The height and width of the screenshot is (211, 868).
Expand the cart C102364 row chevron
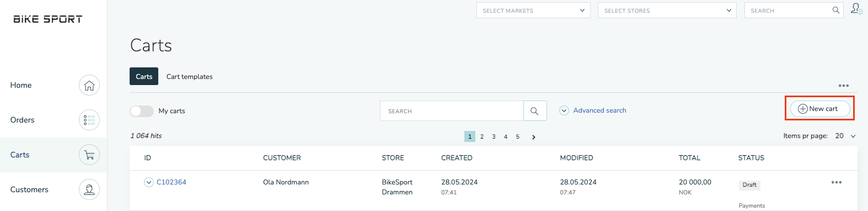149,182
